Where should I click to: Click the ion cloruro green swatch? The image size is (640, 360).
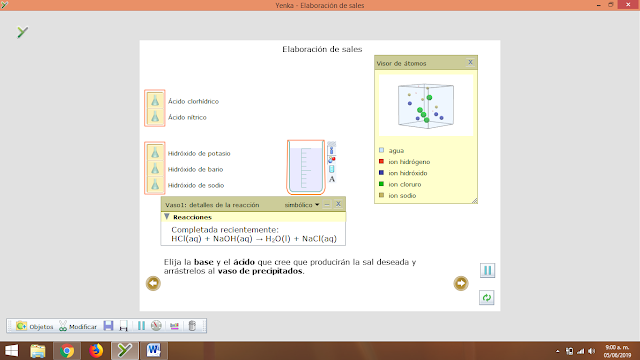(x=381, y=184)
